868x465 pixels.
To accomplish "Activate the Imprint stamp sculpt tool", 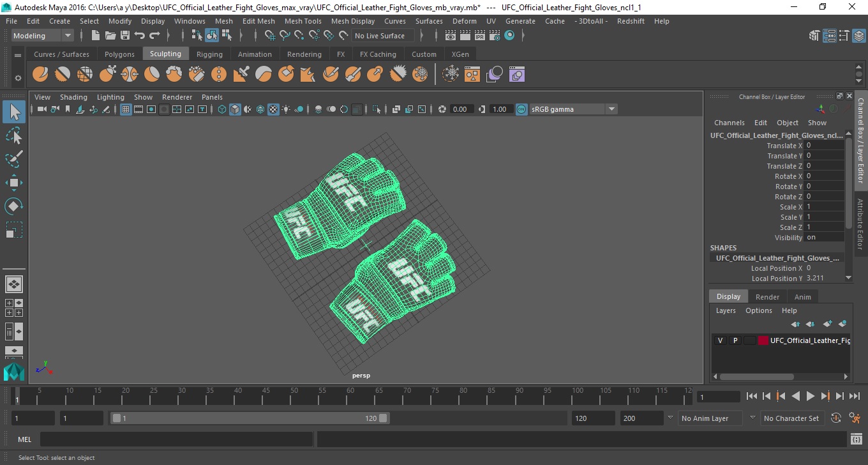I will click(x=241, y=75).
